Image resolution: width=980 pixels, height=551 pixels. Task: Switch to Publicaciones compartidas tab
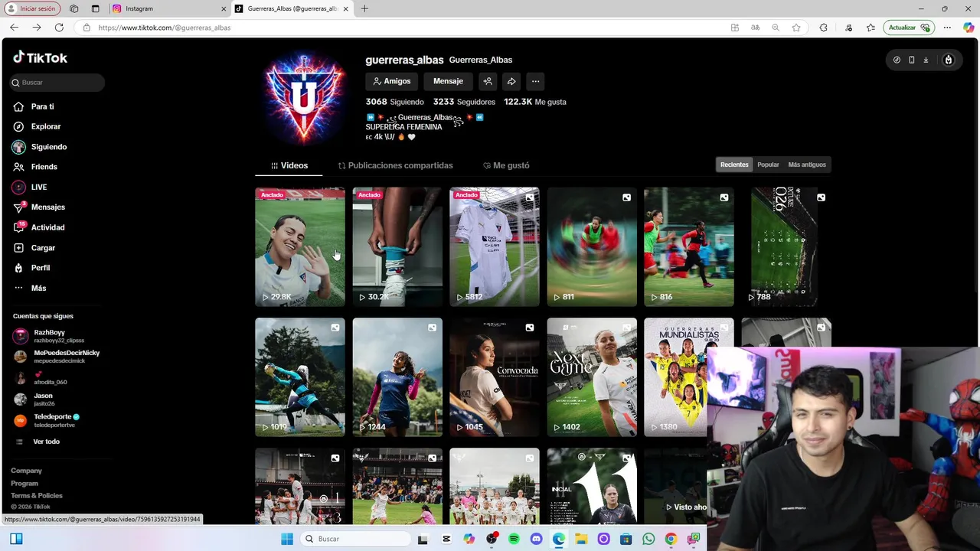tap(395, 165)
